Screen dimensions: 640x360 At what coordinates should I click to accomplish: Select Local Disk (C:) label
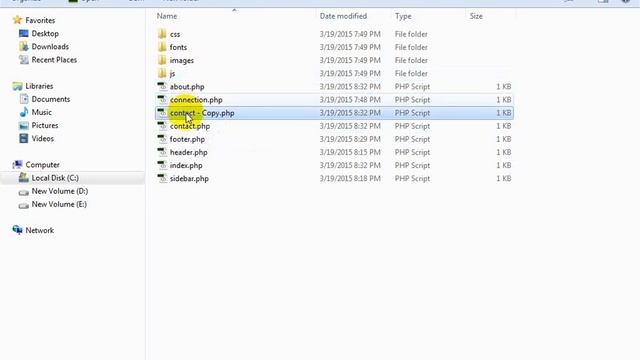point(55,178)
